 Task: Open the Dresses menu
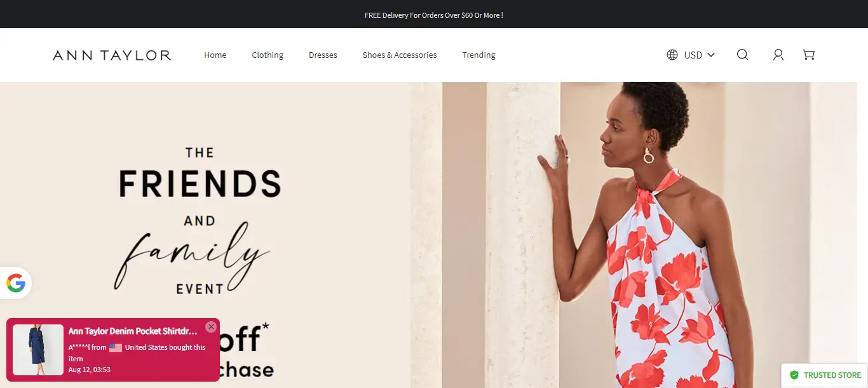323,55
